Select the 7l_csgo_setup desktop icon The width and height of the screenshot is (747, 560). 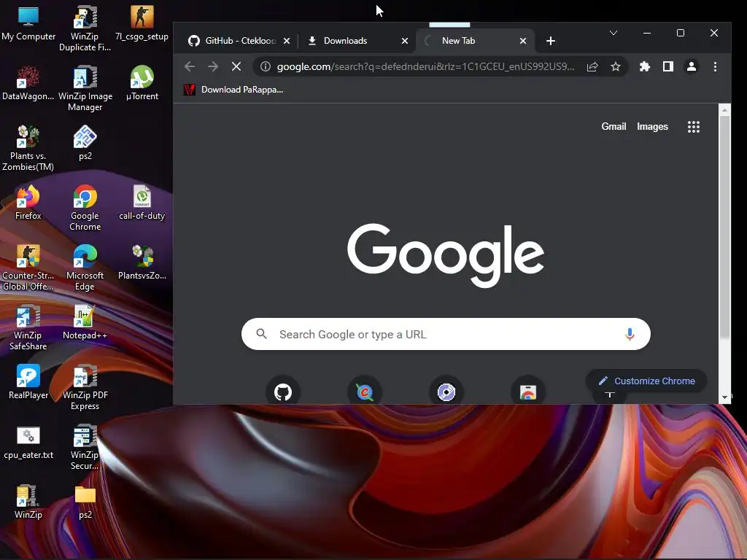(x=142, y=24)
